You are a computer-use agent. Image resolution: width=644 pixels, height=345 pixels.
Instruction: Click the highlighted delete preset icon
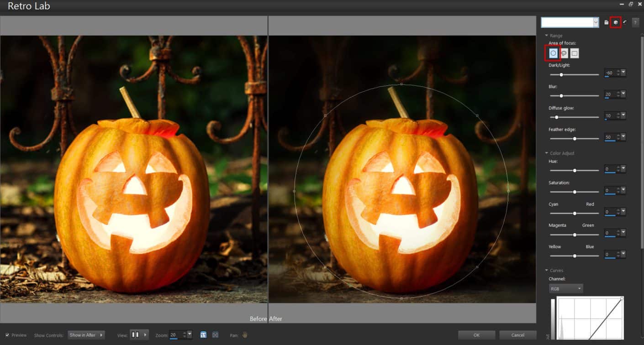pyautogui.click(x=615, y=22)
